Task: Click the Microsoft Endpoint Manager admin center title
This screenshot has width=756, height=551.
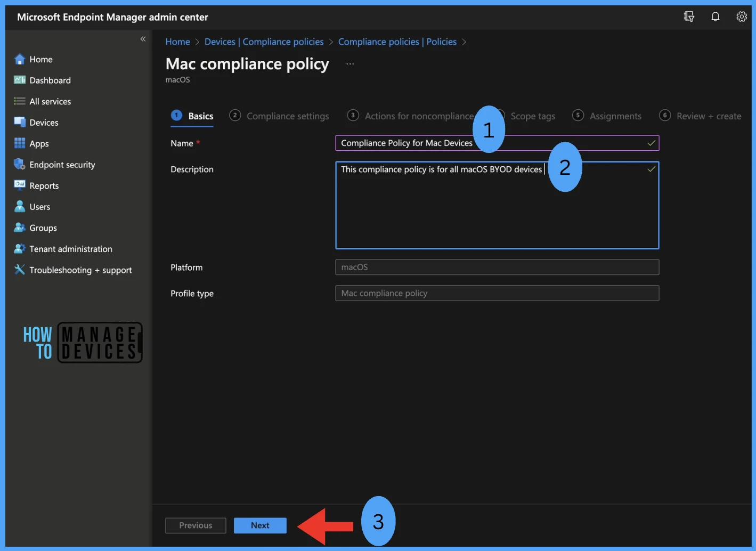Action: (x=112, y=17)
